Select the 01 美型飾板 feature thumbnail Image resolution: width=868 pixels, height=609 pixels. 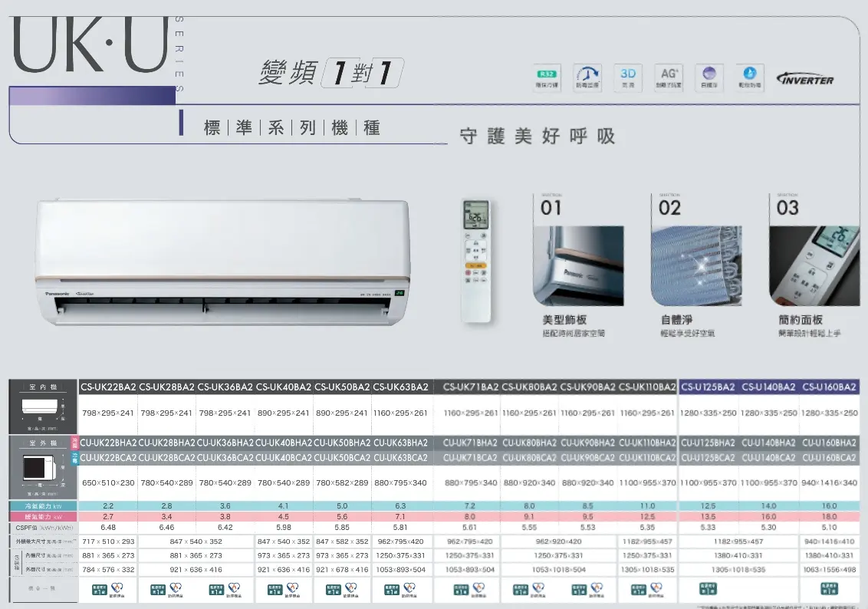[578, 265]
